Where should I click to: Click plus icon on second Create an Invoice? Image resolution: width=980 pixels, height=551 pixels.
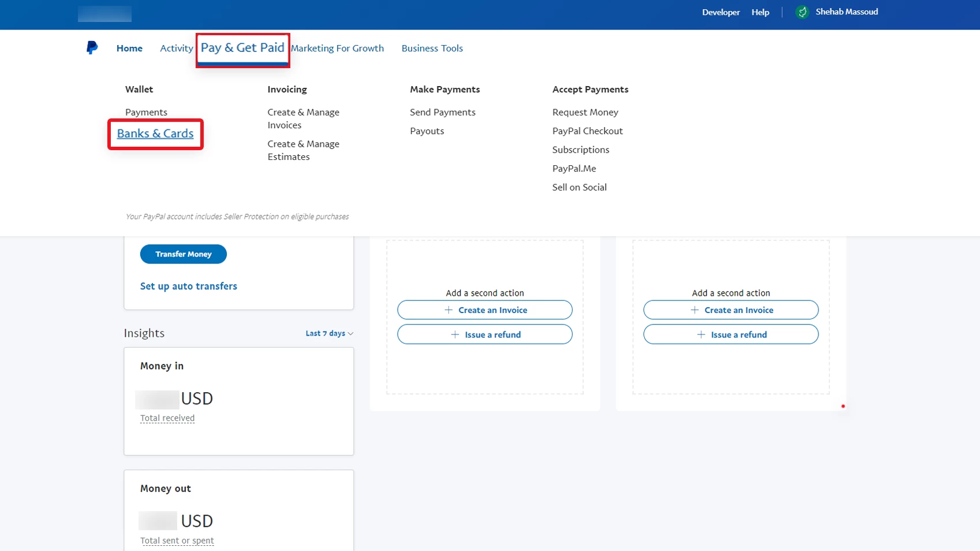[695, 310]
